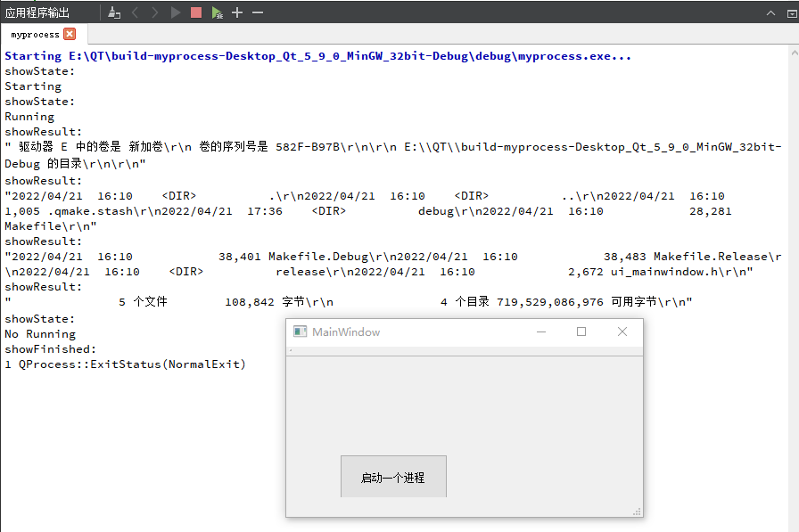
Task: Collapse output pane with up chevron
Action: tap(771, 13)
